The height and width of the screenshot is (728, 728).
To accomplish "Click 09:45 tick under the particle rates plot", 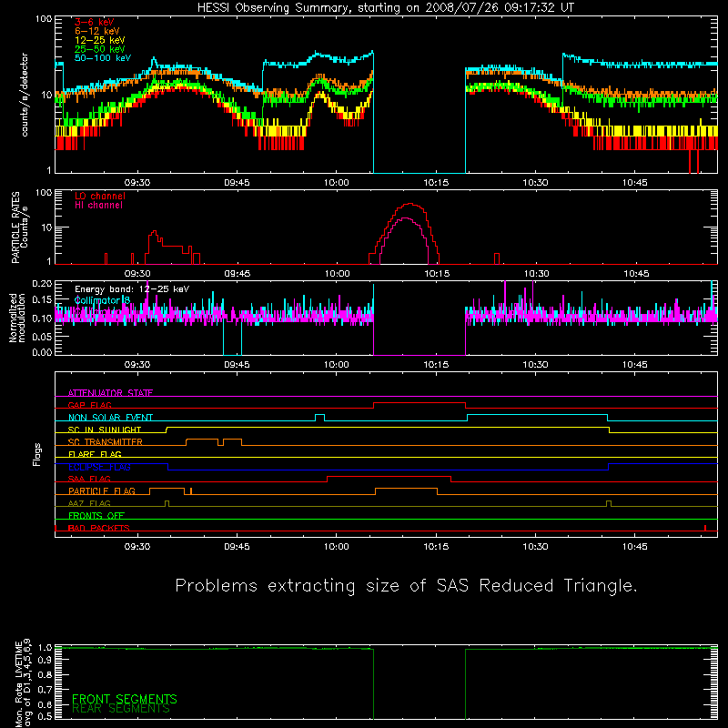I will (x=238, y=274).
